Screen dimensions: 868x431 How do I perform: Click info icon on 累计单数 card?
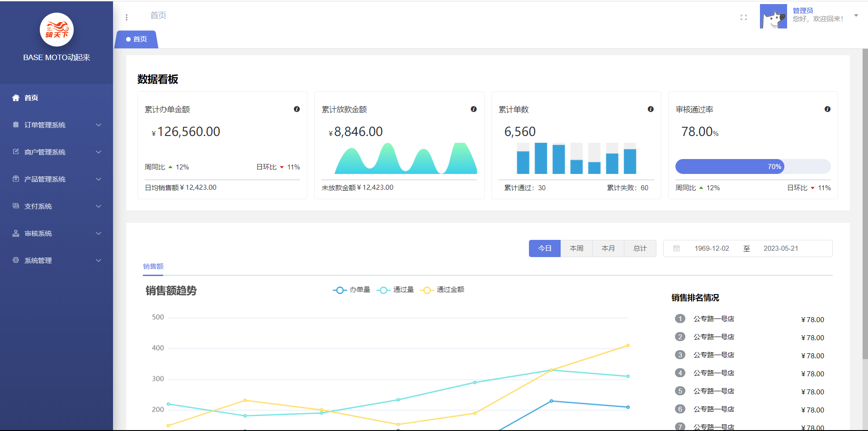(651, 109)
